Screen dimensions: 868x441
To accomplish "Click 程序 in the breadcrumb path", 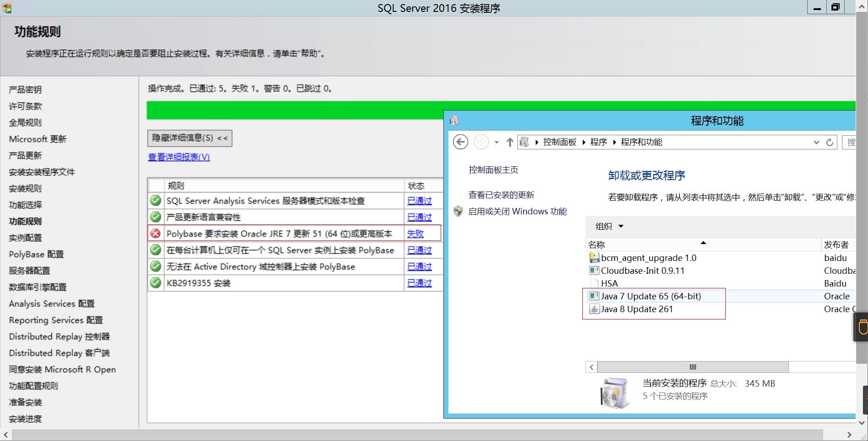I will click(x=598, y=142).
